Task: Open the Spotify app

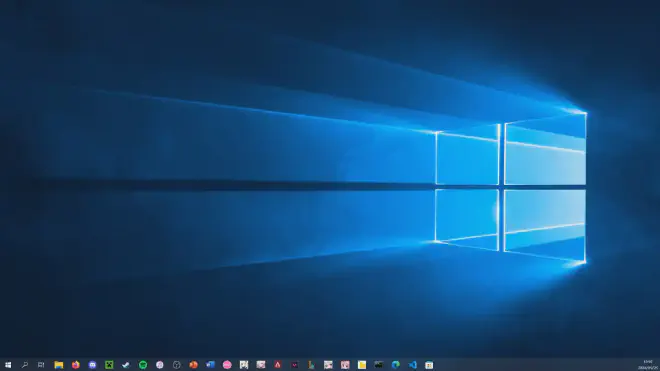Action: [143, 365]
